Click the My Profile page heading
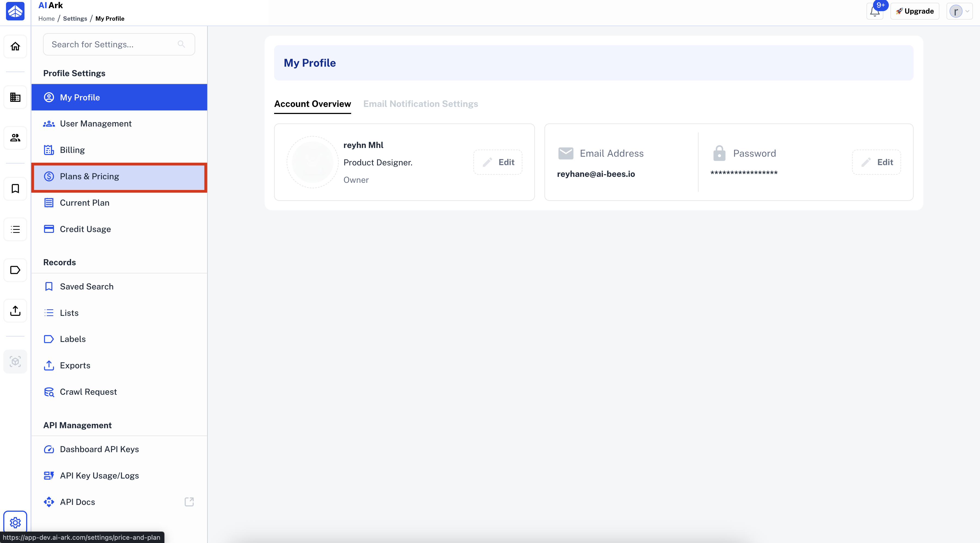Image resolution: width=980 pixels, height=543 pixels. [310, 63]
